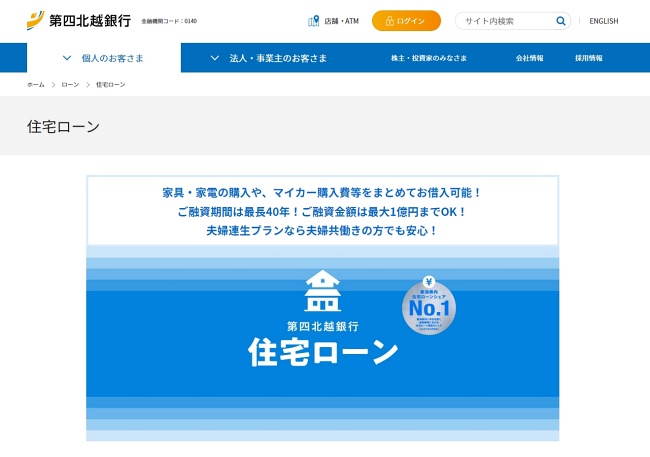Click the 第四北越銀行 text on the blue banner
This screenshot has height=457, width=650.
coord(323,326)
